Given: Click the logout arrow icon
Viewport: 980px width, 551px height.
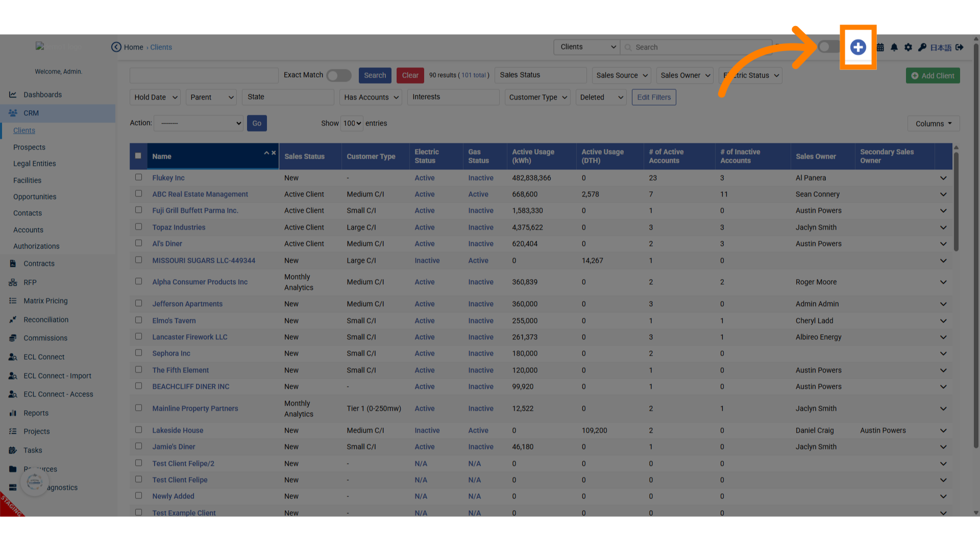Looking at the screenshot, I should coord(960,47).
